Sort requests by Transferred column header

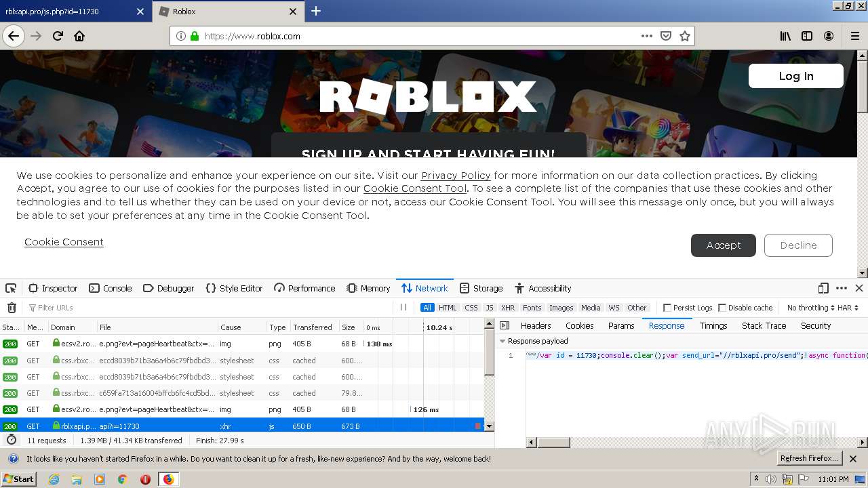313,327
